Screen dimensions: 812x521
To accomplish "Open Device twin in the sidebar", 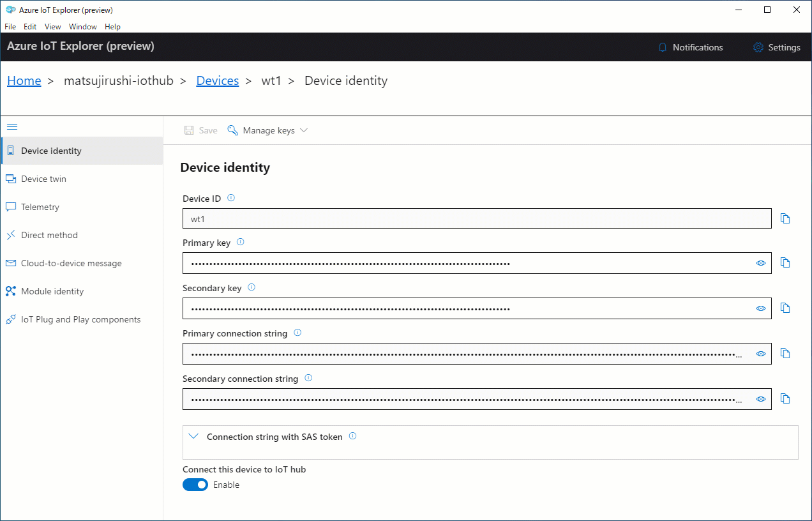I will [x=82, y=179].
